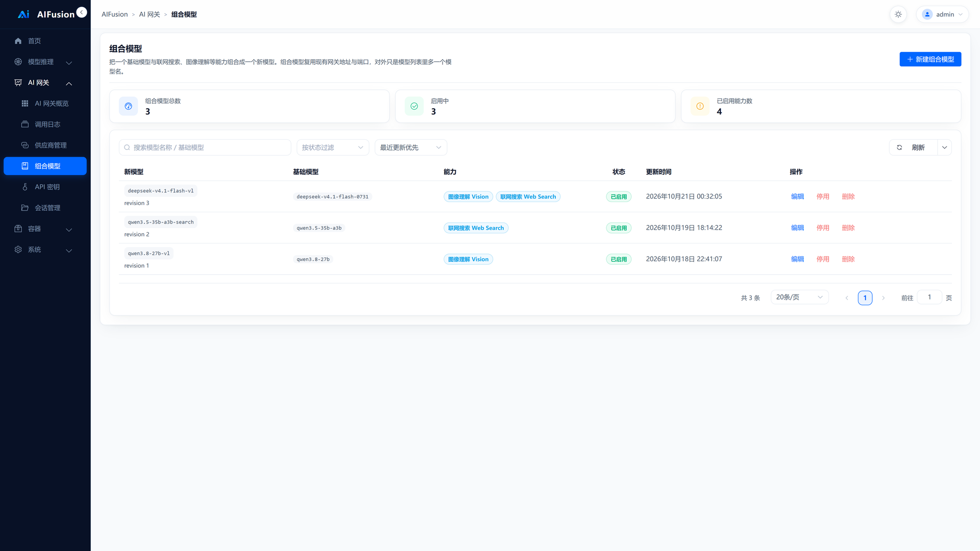Click the 新建组合模型 button
The image size is (980, 551).
[x=930, y=59]
